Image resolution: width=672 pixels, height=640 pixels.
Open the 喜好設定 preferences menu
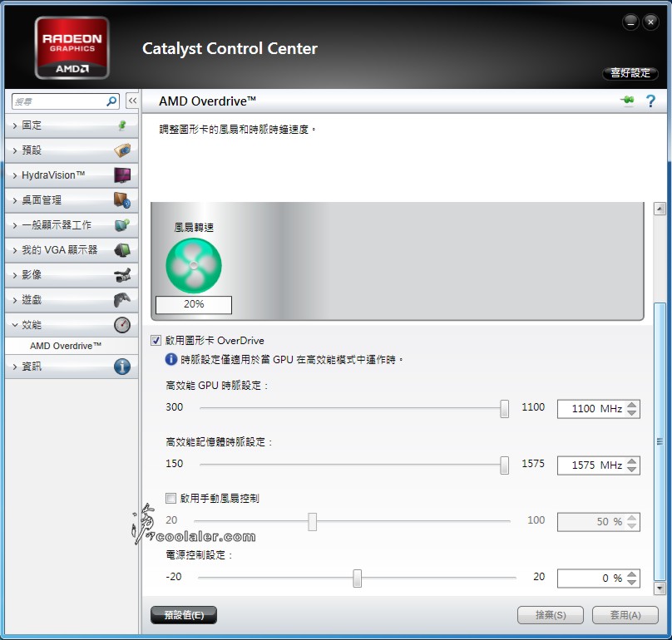pyautogui.click(x=630, y=73)
